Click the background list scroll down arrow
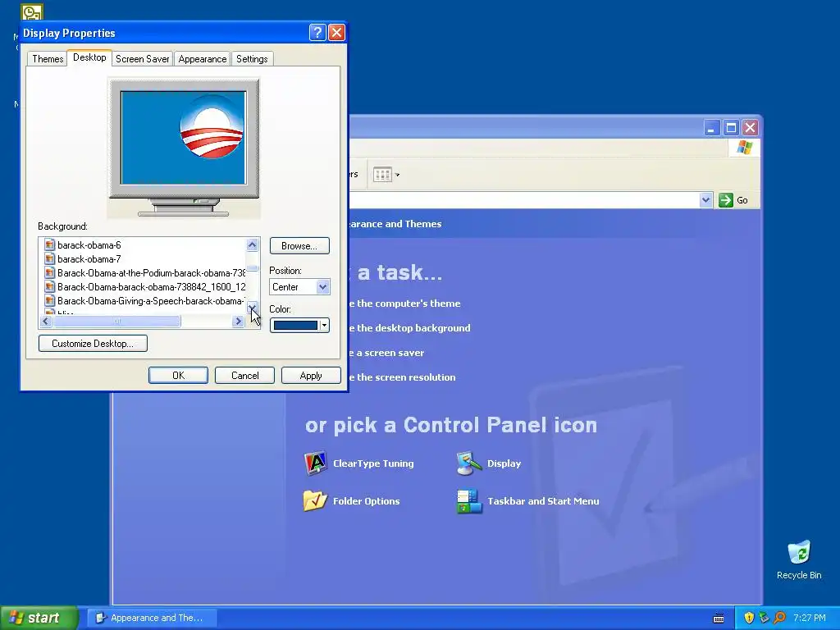 pyautogui.click(x=253, y=308)
